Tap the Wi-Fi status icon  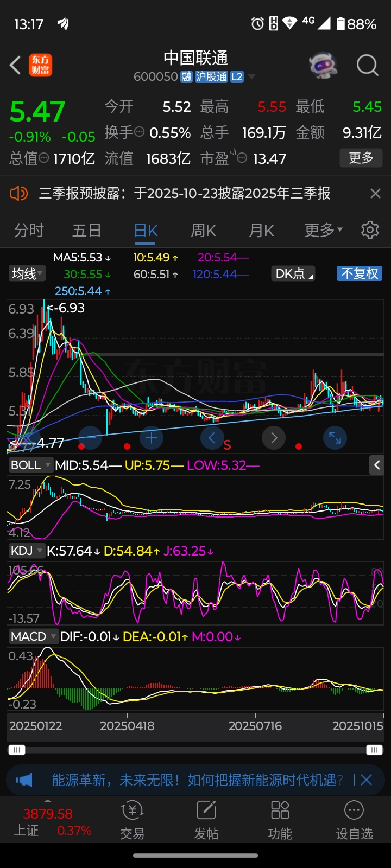click(290, 23)
